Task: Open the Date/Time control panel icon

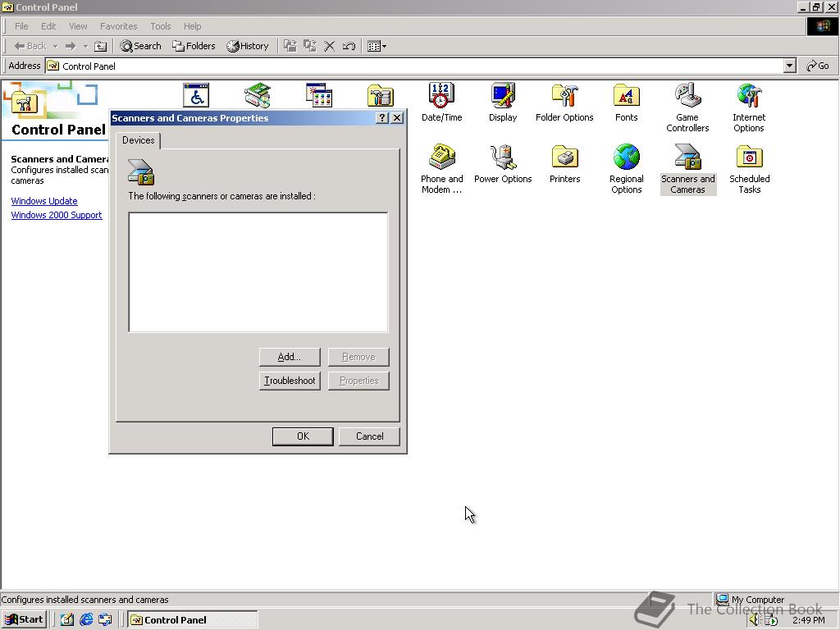Action: pos(441,102)
